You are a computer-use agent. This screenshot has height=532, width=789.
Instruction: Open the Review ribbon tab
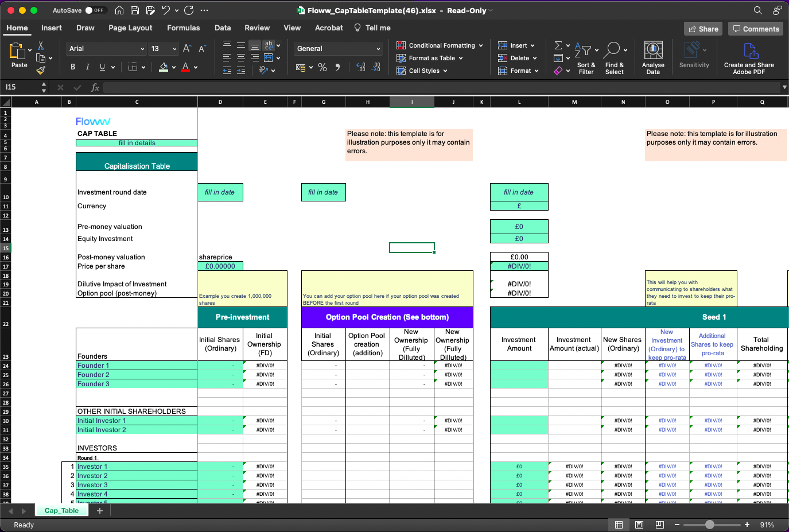(257, 28)
